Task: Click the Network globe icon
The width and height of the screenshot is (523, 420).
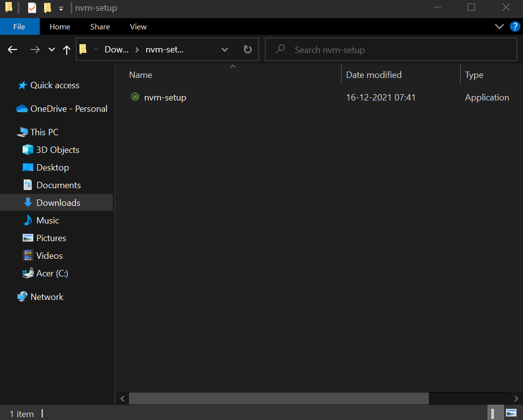Action: click(x=23, y=296)
